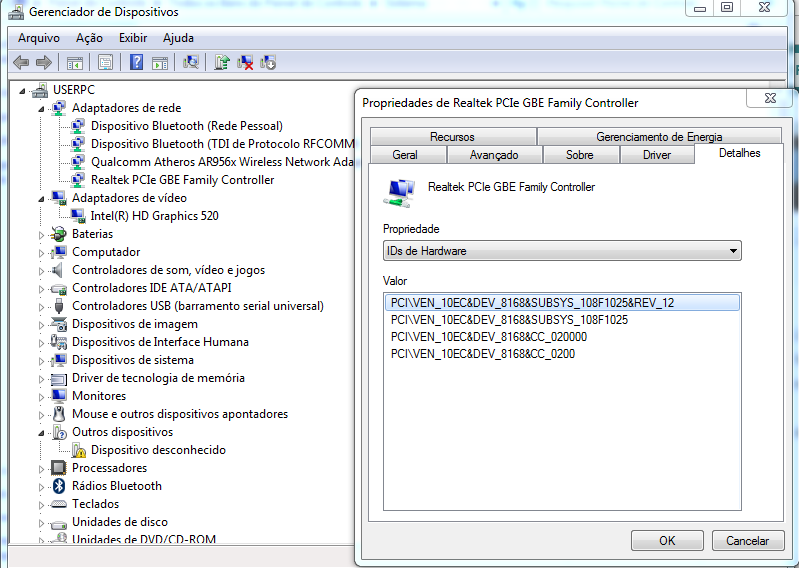Click the Adaptadores de rede category icon

coord(59,108)
